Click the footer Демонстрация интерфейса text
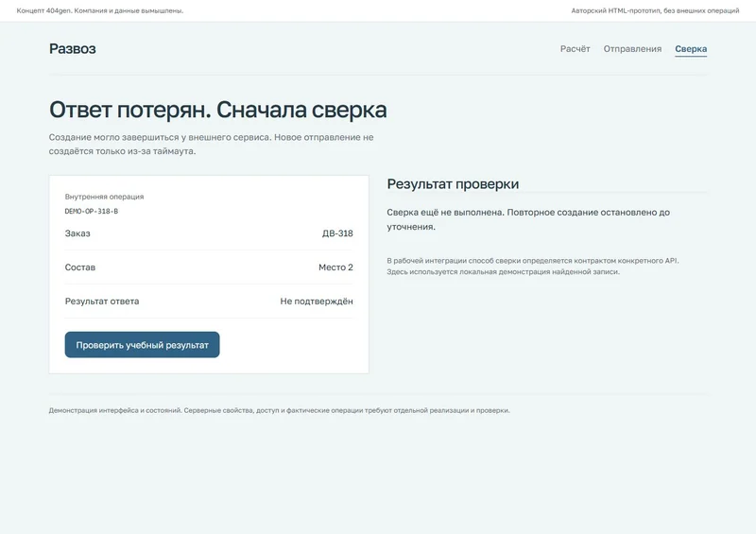The width and height of the screenshot is (756, 534). (x=279, y=410)
